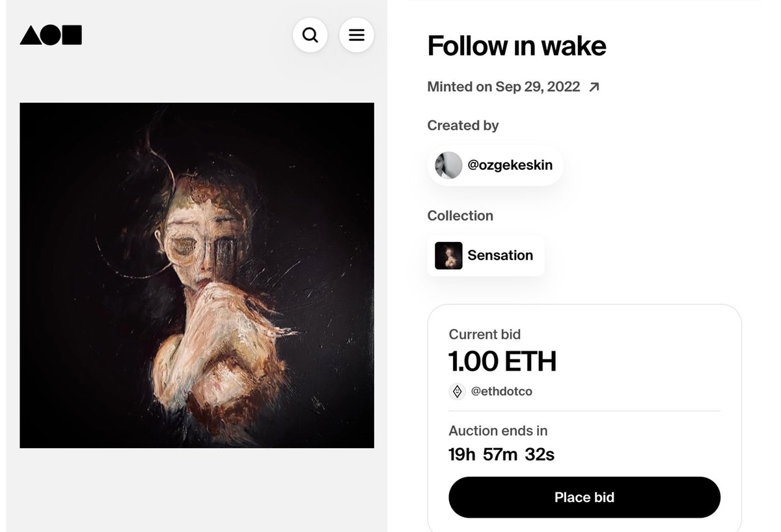The height and width of the screenshot is (532, 781).
Task: Click the Created by label
Action: (463, 126)
